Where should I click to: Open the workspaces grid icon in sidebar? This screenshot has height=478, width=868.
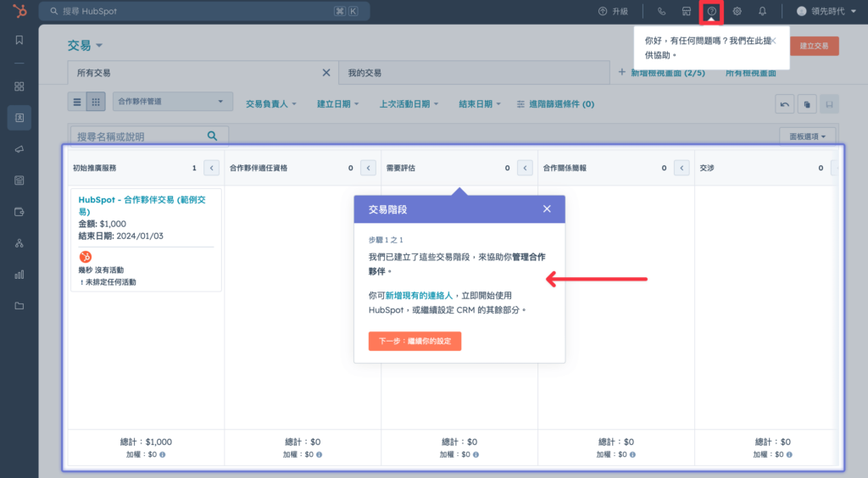19,86
